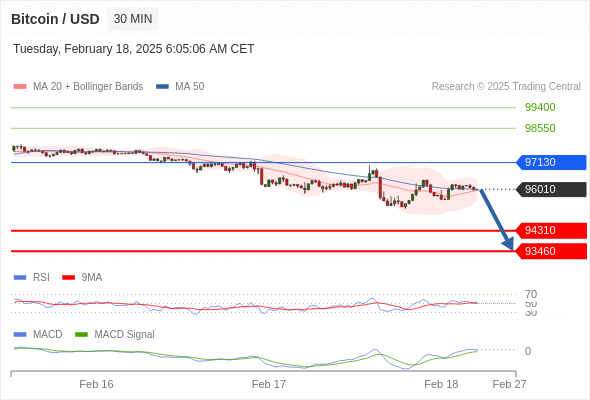Click the 30 MIN timeframe badge

[x=133, y=19]
